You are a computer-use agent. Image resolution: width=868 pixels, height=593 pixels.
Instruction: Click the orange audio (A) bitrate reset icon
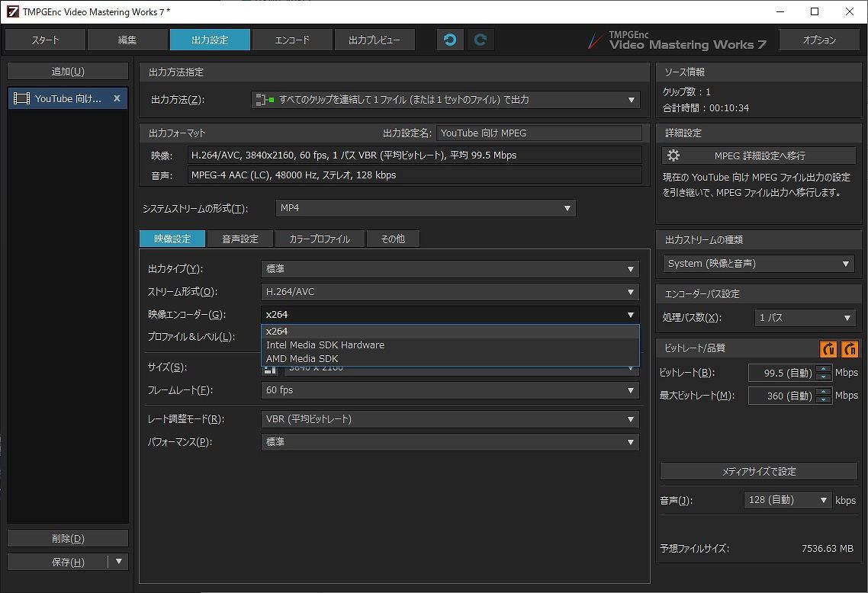click(850, 348)
